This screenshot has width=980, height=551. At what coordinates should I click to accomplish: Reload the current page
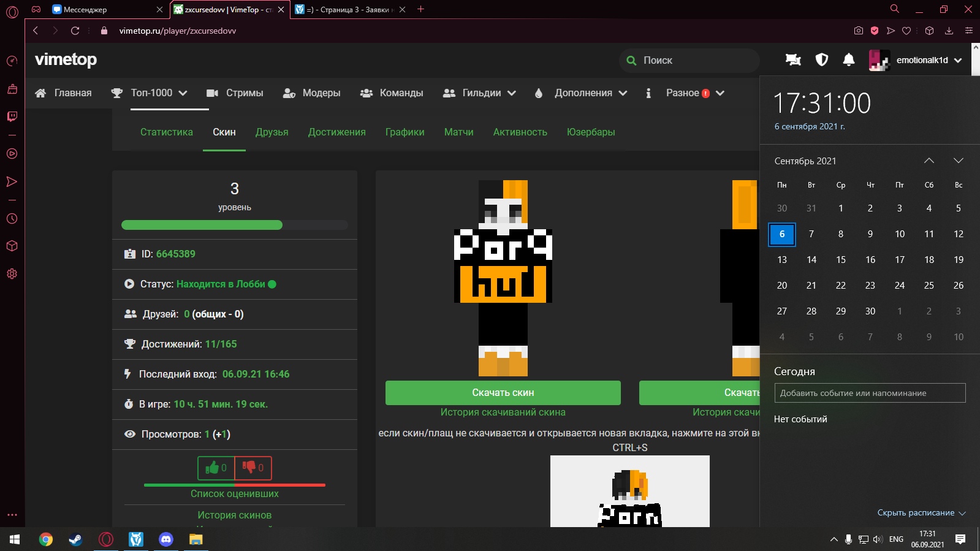point(75,31)
